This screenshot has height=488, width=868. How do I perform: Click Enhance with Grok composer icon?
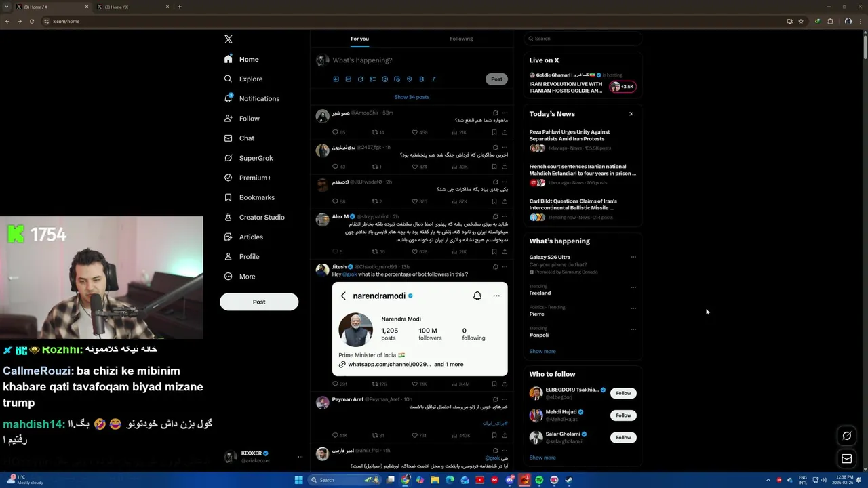point(360,79)
